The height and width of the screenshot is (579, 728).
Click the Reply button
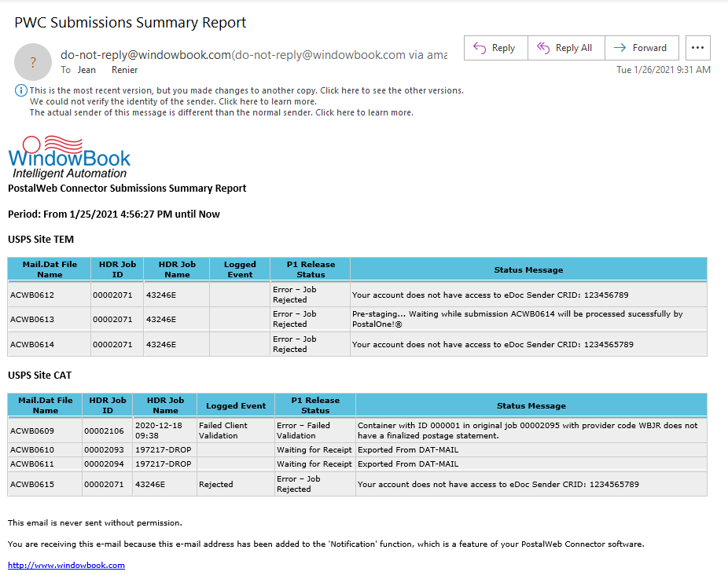(496, 48)
